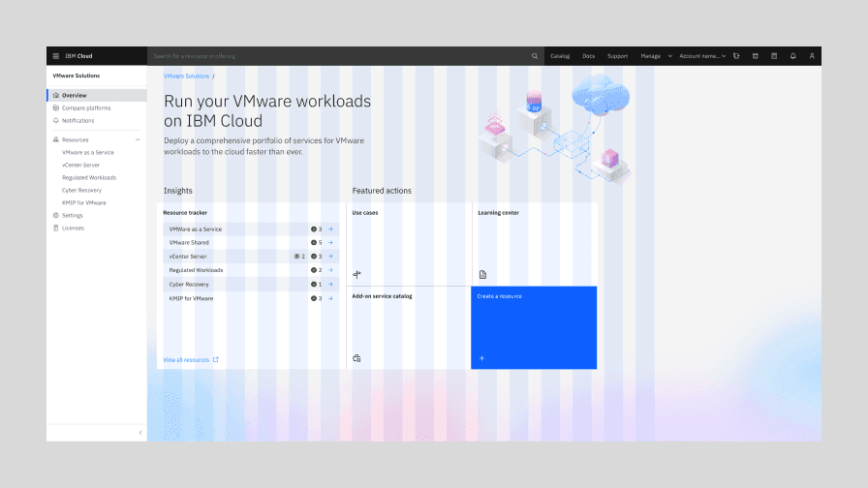Open the Account name dropdown
Viewport: 868px width, 488px height.
click(x=702, y=56)
